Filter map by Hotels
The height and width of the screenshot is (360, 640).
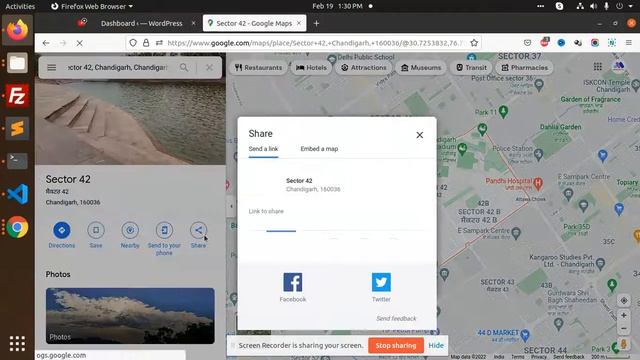(311, 68)
